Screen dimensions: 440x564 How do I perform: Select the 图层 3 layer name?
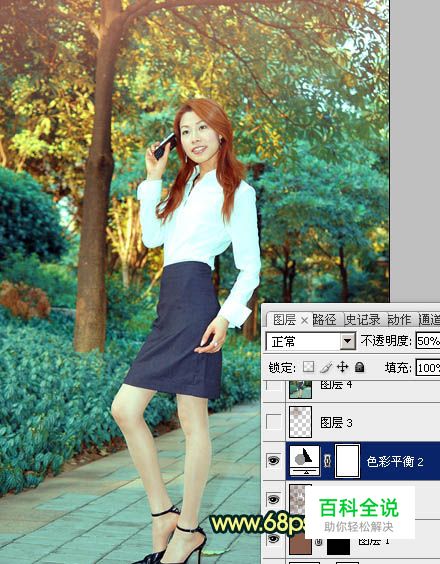(x=336, y=423)
